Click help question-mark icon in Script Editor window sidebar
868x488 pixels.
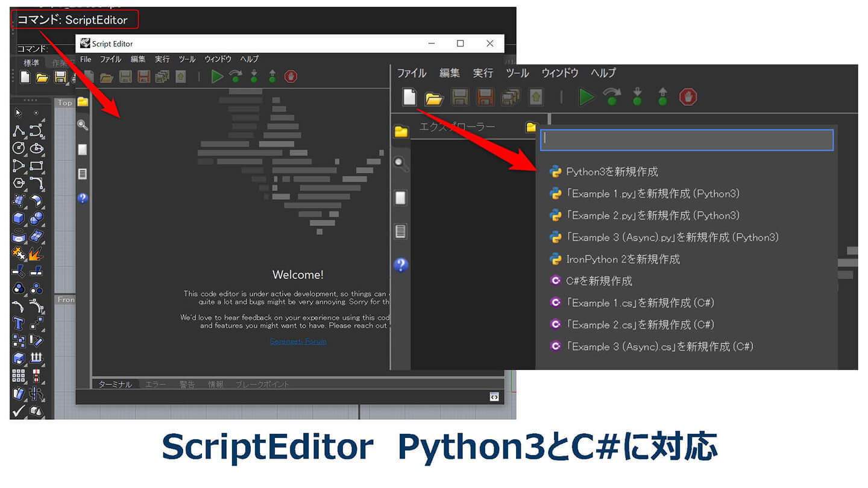tap(83, 198)
